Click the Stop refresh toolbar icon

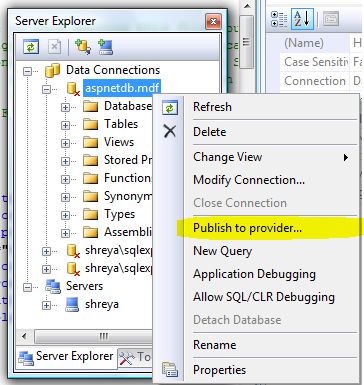click(55, 47)
